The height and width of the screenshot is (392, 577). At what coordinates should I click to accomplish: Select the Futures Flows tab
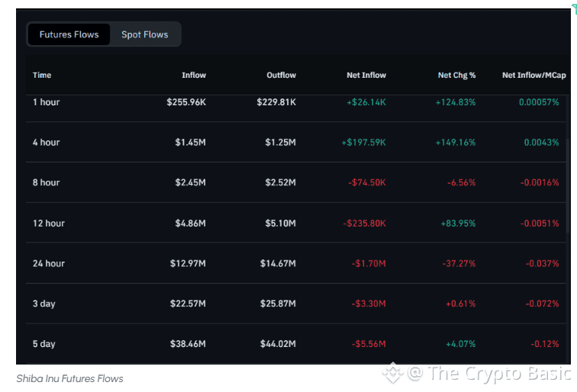point(69,34)
